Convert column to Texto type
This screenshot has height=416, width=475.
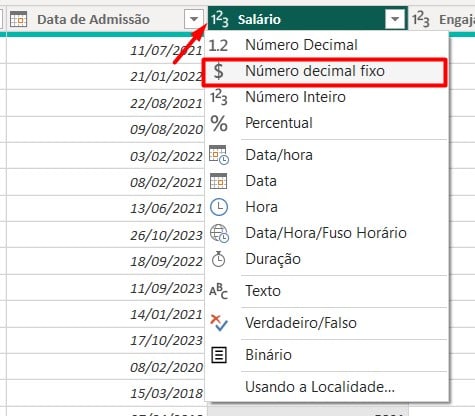pyautogui.click(x=327, y=291)
